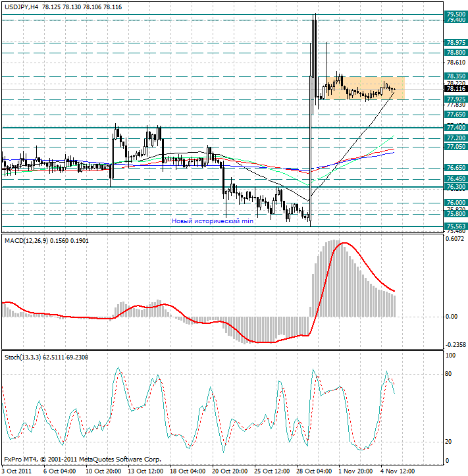This screenshot has width=468, height=476.
Task: Click the 75.563 historic low price label
Action: click(x=456, y=226)
